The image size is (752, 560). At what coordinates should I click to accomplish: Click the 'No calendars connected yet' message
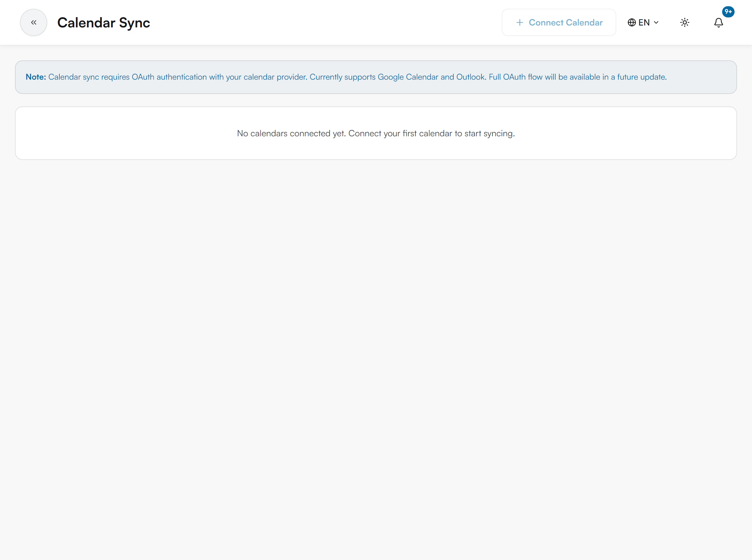click(376, 133)
